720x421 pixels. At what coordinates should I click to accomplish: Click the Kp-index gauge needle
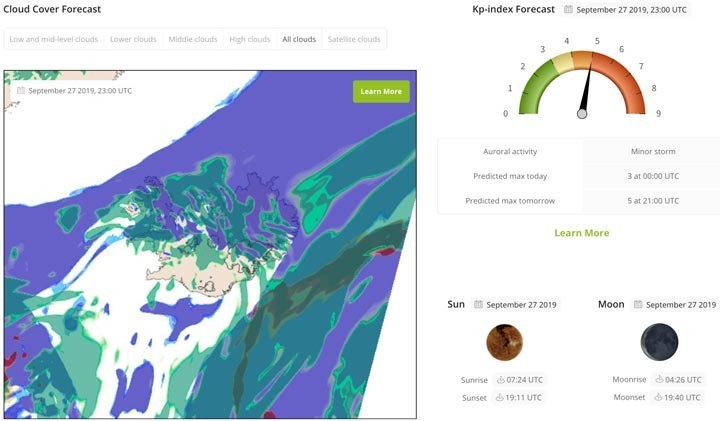[586, 92]
